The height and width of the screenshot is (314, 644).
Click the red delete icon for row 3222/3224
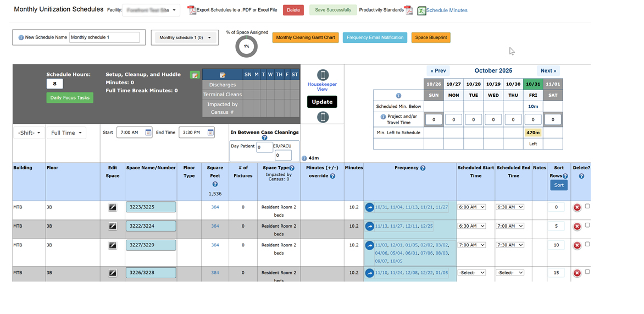click(577, 227)
